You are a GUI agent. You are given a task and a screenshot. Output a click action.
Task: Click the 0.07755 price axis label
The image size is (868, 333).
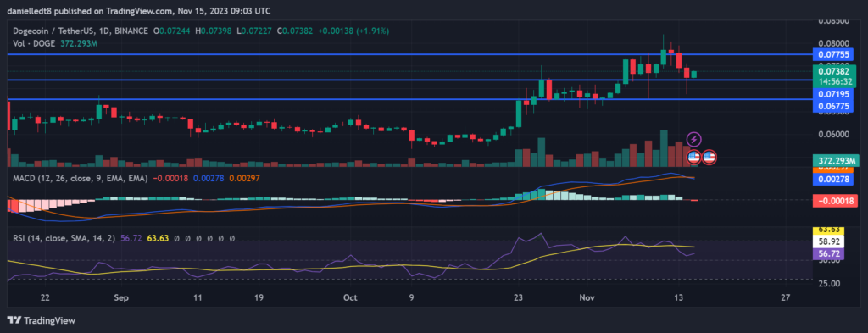pos(834,54)
